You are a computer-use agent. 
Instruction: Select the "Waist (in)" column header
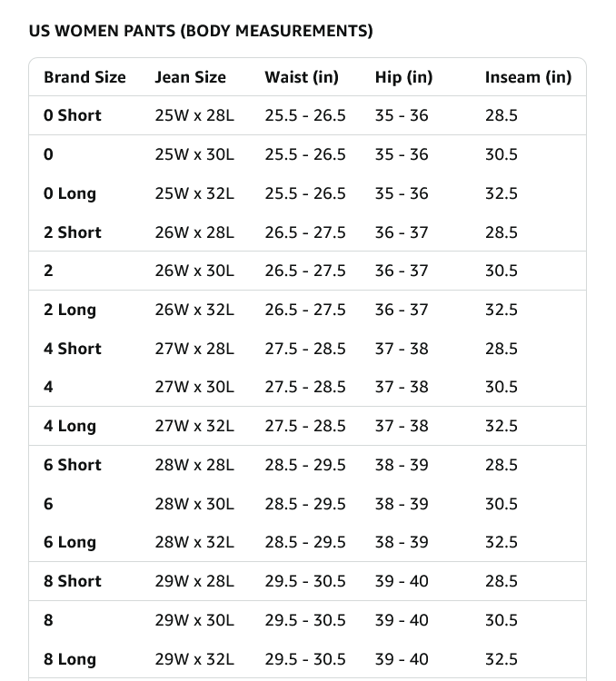pyautogui.click(x=302, y=77)
